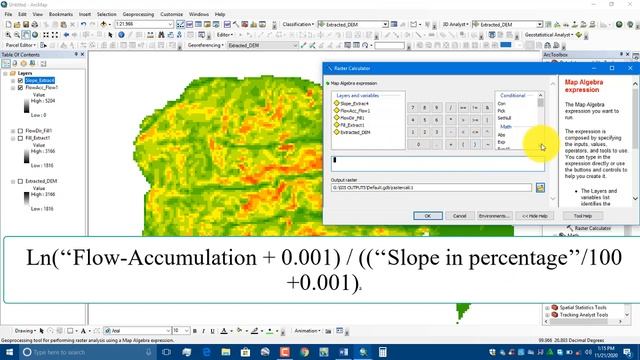Open the Calculator app in taskbar
This screenshot has width=640, height=360.
(382, 352)
